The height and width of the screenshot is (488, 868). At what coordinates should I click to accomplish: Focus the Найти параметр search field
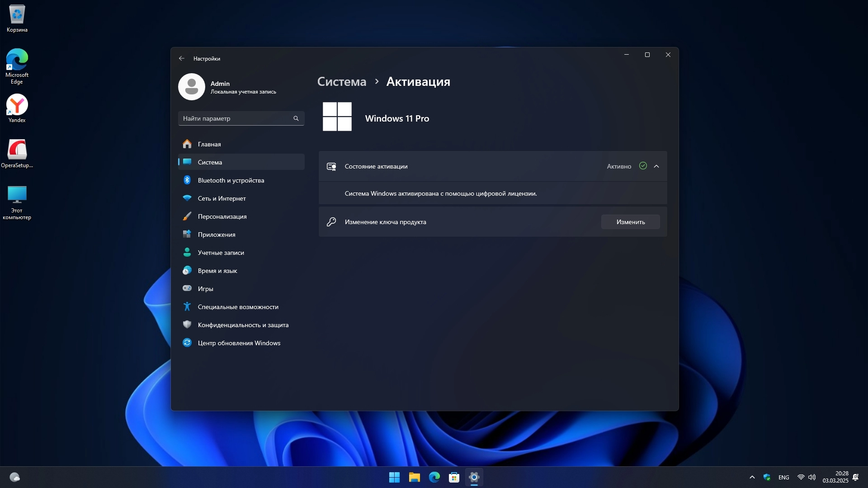[236, 118]
